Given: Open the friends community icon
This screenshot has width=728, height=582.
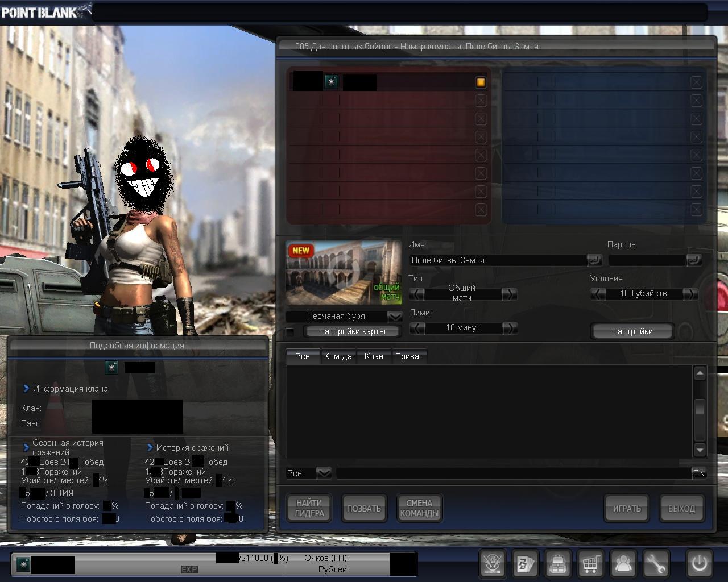Looking at the screenshot, I should [623, 564].
